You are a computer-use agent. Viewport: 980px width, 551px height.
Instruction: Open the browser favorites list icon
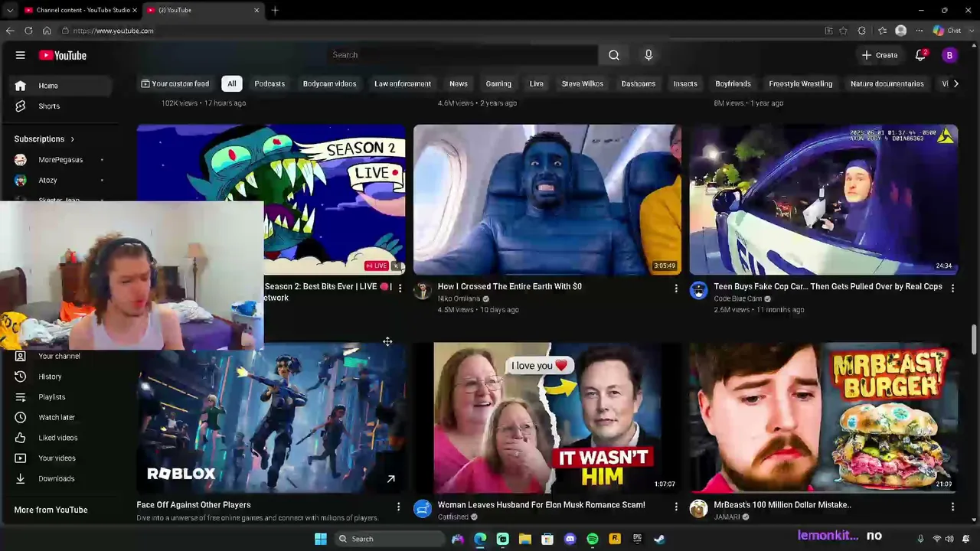click(x=882, y=31)
